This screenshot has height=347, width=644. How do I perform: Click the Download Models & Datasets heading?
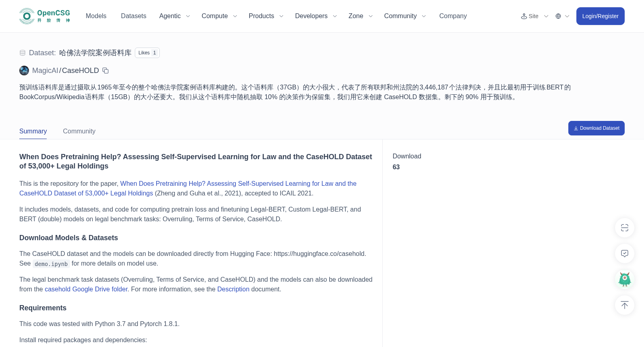tap(68, 238)
